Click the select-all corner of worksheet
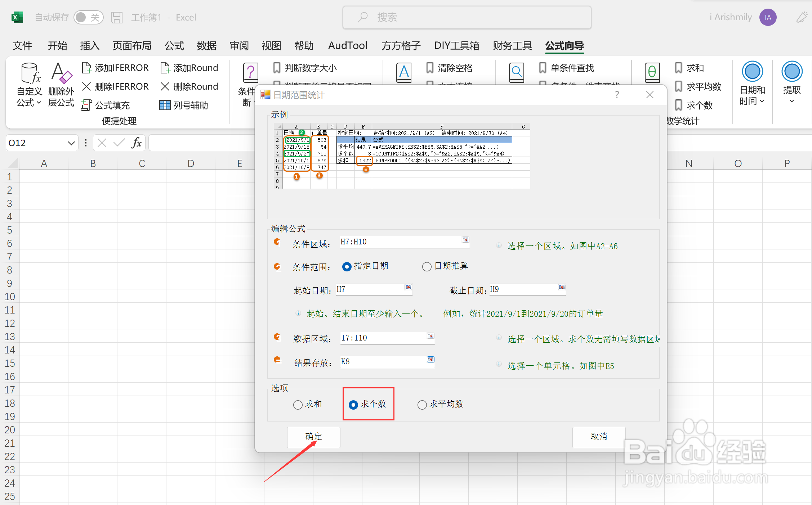 click(12, 163)
